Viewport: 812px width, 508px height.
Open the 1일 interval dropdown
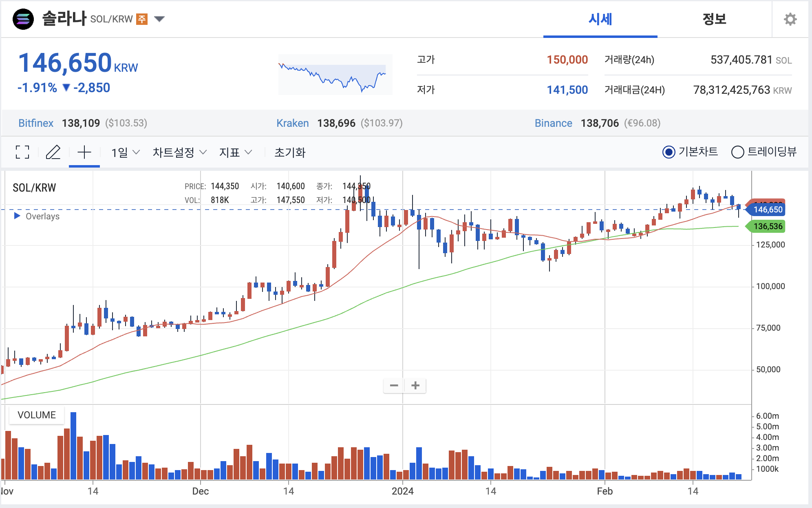tap(125, 152)
